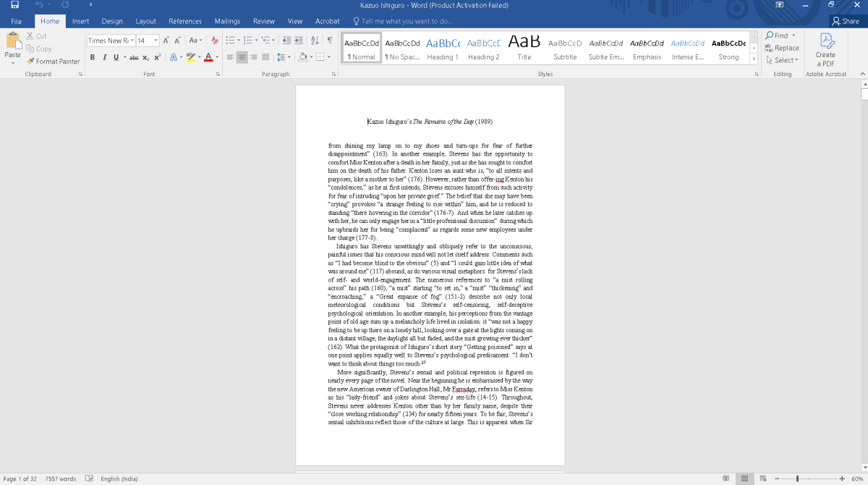This screenshot has height=485, width=868.
Task: Open the font size 14 dropdown
Action: point(154,41)
